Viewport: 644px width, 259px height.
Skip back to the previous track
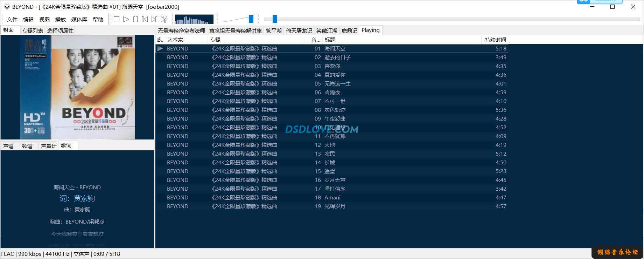(145, 19)
